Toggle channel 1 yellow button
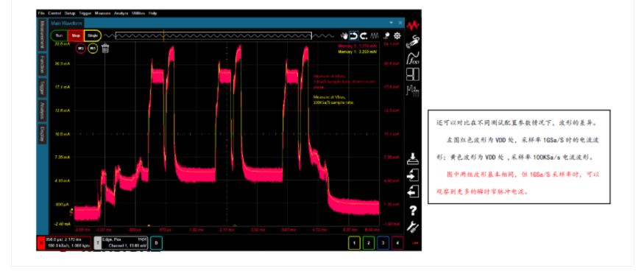 tap(355, 243)
